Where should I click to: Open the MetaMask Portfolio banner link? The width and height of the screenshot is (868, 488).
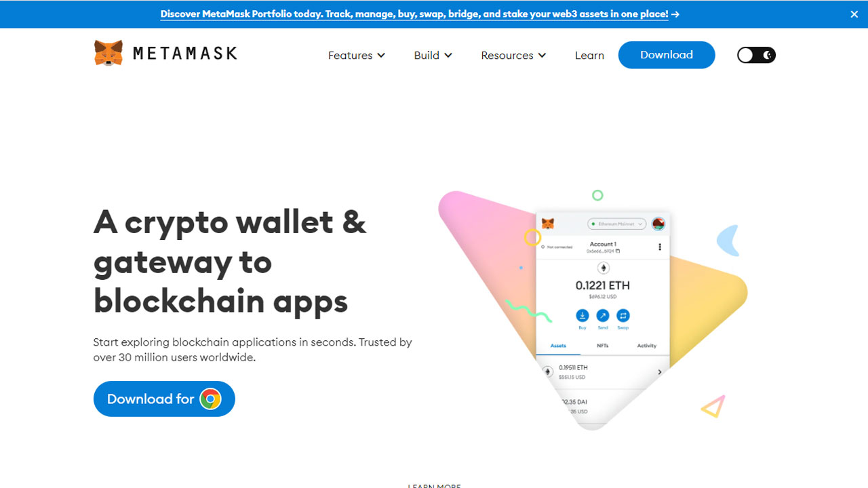click(420, 14)
